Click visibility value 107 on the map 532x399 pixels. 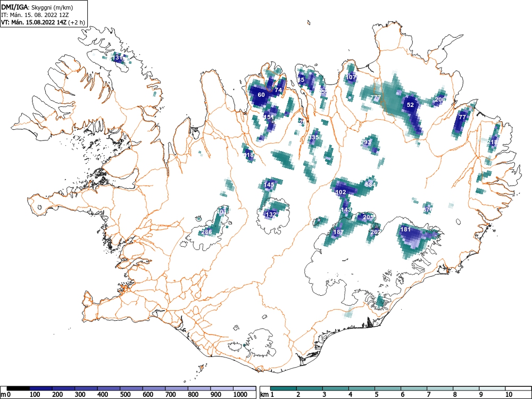351,77
